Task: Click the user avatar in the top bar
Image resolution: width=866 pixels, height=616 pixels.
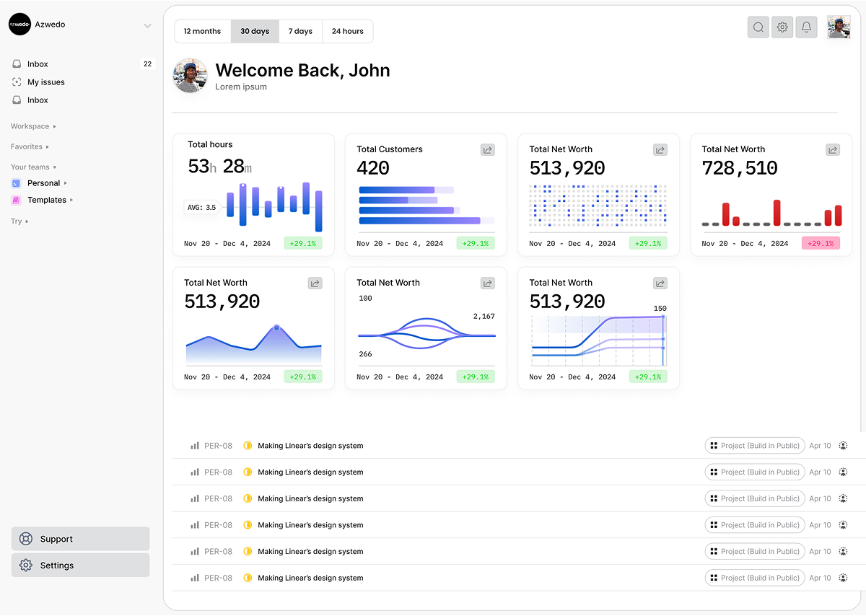Action: [x=839, y=27]
